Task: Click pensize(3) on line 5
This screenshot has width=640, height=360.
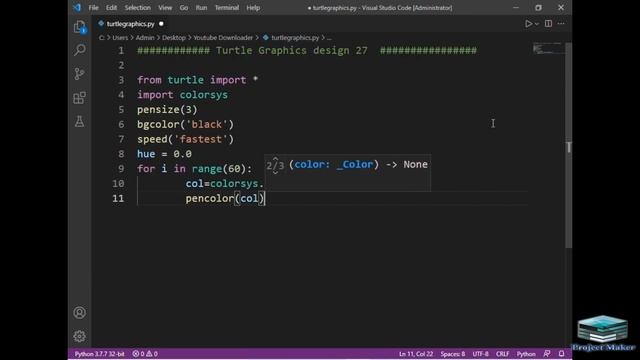Action: tap(167, 109)
